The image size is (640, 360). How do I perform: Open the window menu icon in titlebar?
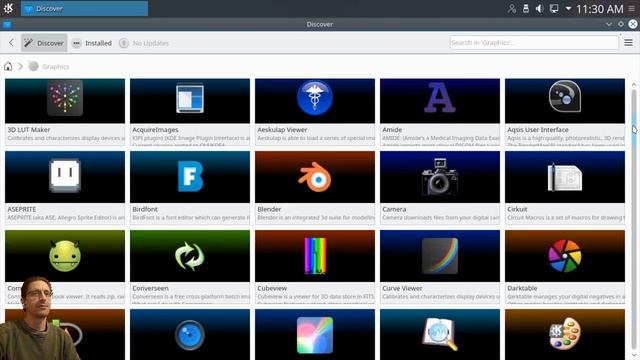tap(7, 24)
